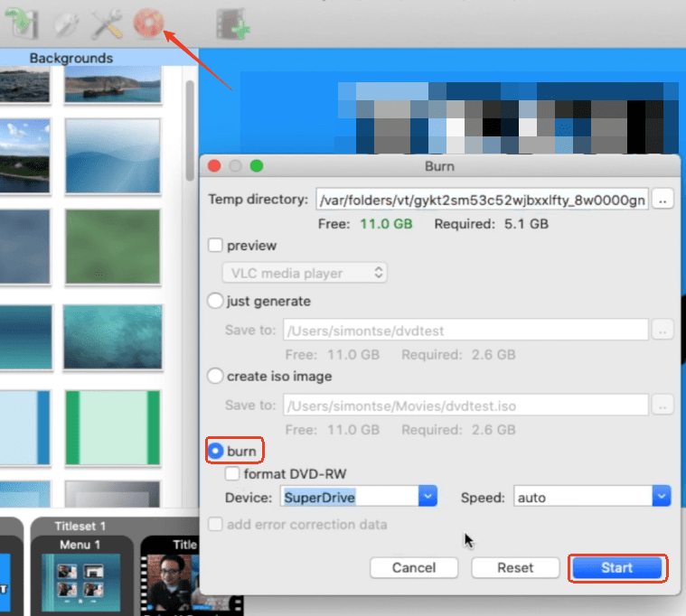Click the Backgrounds panel tab header
This screenshot has width=686, height=616.
70,59
